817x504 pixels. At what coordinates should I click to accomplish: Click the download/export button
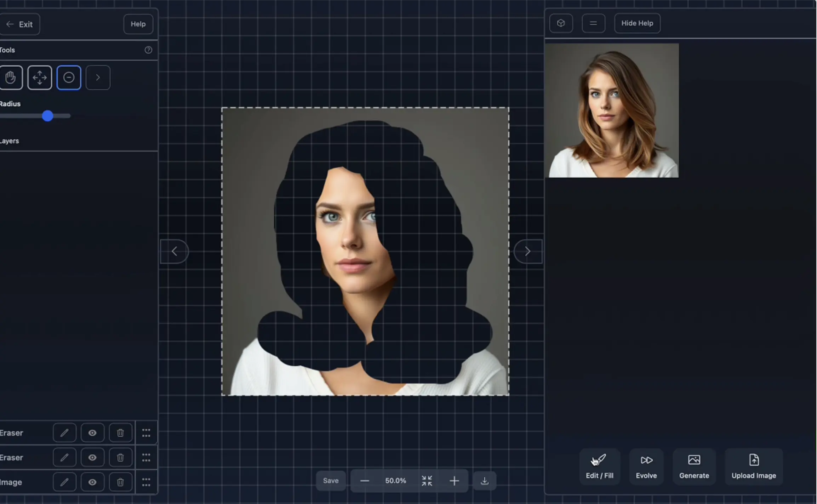pos(484,480)
